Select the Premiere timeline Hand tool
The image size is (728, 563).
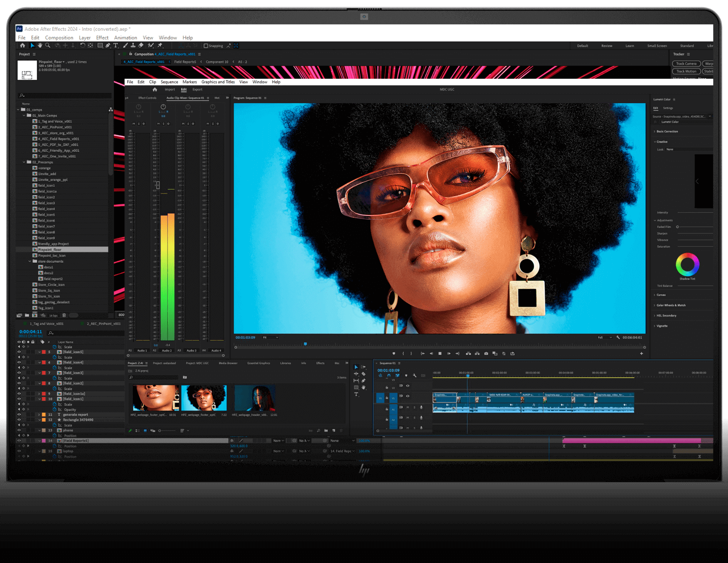[x=364, y=387]
